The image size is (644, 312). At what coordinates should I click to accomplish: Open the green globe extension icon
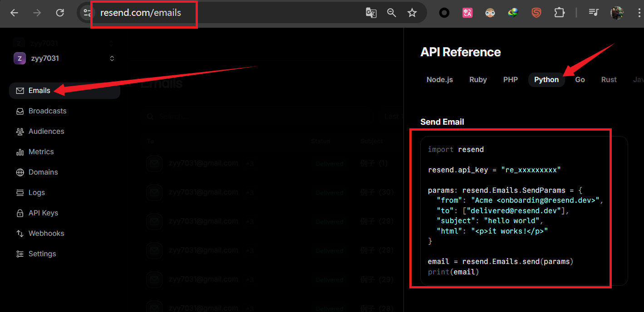pos(513,13)
